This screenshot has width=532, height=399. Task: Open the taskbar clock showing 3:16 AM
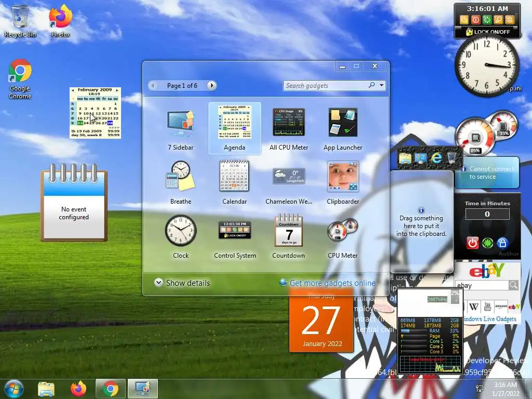pyautogui.click(x=506, y=389)
